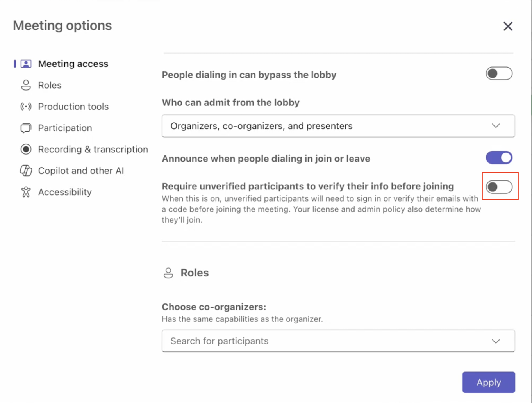Click the Roles person icon in sidebar

click(x=25, y=85)
